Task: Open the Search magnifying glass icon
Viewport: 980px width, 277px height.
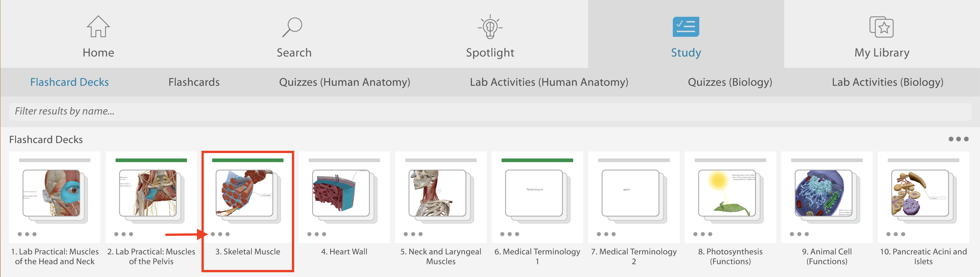Action: pos(292,27)
